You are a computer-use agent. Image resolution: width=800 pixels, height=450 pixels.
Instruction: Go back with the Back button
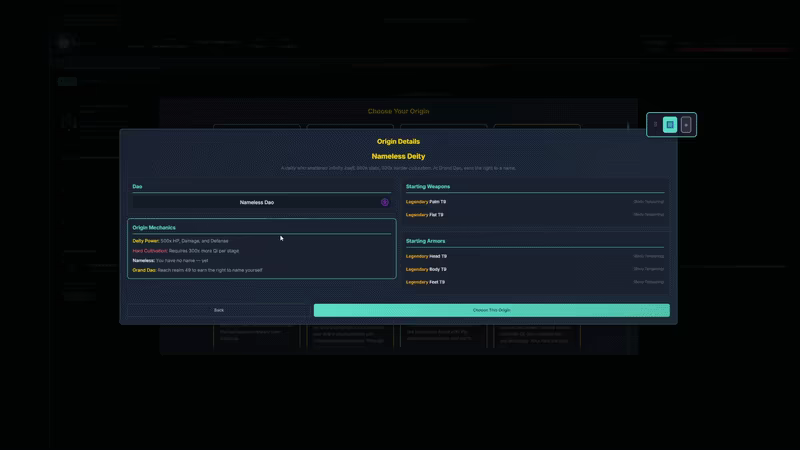tap(219, 310)
